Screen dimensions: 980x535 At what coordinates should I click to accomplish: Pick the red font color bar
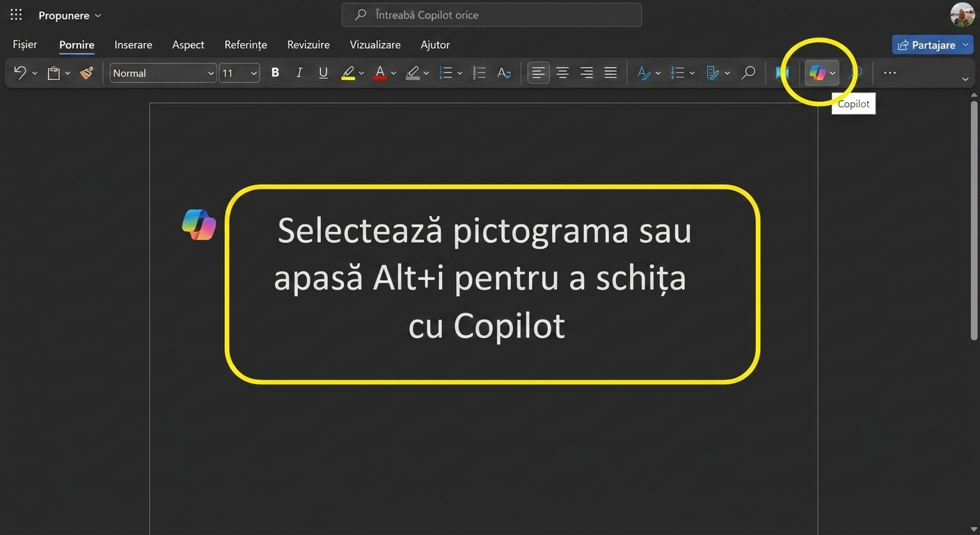(x=380, y=79)
